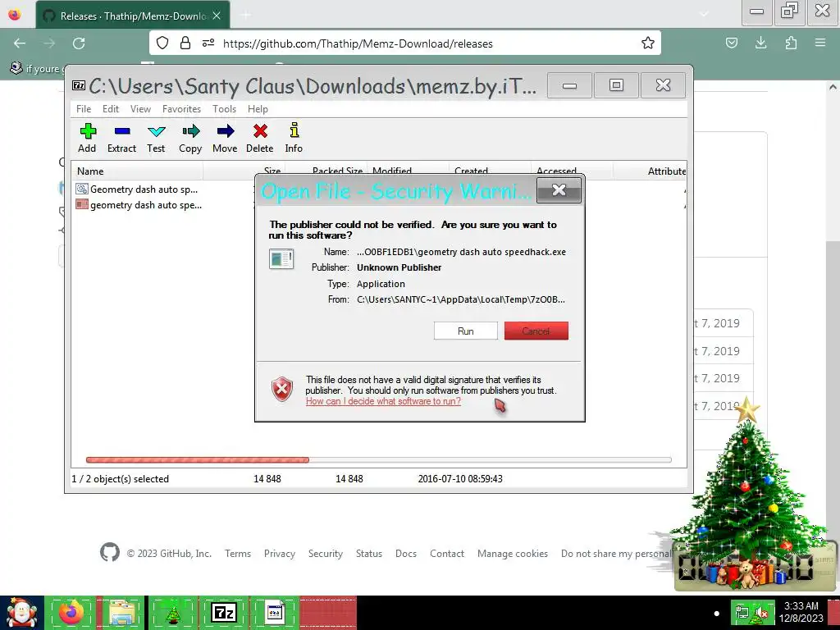This screenshot has height=630, width=840.
Task: Open the Favorites menu
Action: [x=181, y=109]
